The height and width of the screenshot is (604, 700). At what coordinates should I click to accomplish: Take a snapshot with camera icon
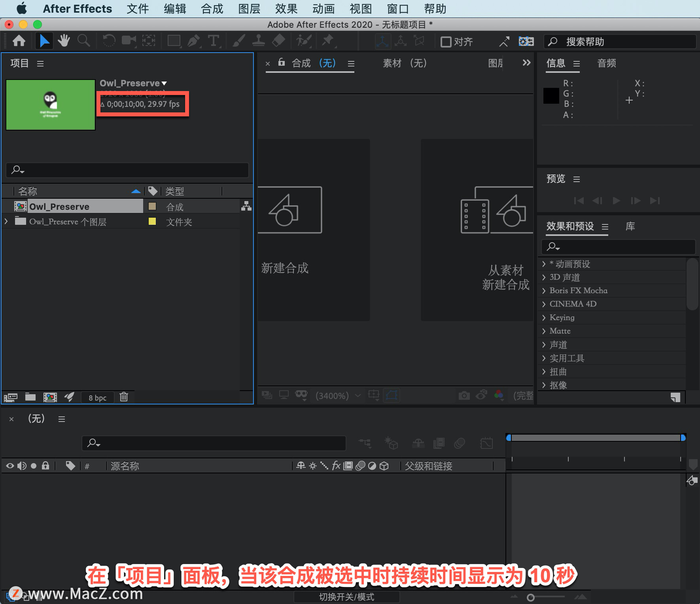tap(464, 395)
